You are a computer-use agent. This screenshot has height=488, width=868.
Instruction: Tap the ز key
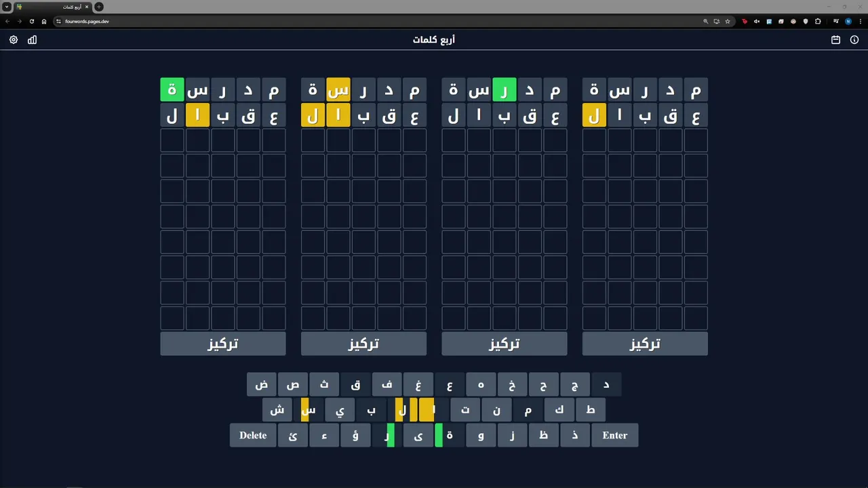pos(512,435)
